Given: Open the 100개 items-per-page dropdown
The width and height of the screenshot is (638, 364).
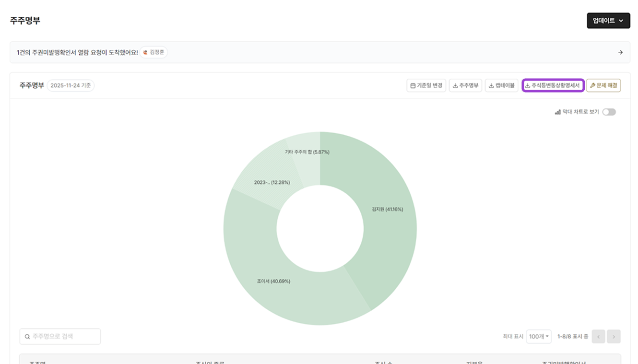Looking at the screenshot, I should tap(539, 336).
